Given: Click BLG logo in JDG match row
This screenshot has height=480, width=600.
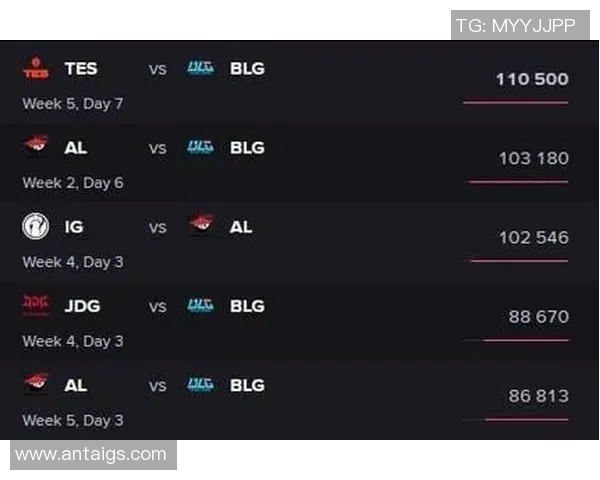Looking at the screenshot, I should [x=201, y=306].
